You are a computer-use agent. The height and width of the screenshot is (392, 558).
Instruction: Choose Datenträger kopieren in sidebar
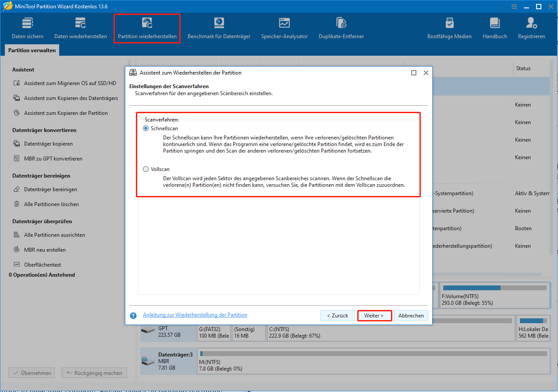[x=43, y=144]
